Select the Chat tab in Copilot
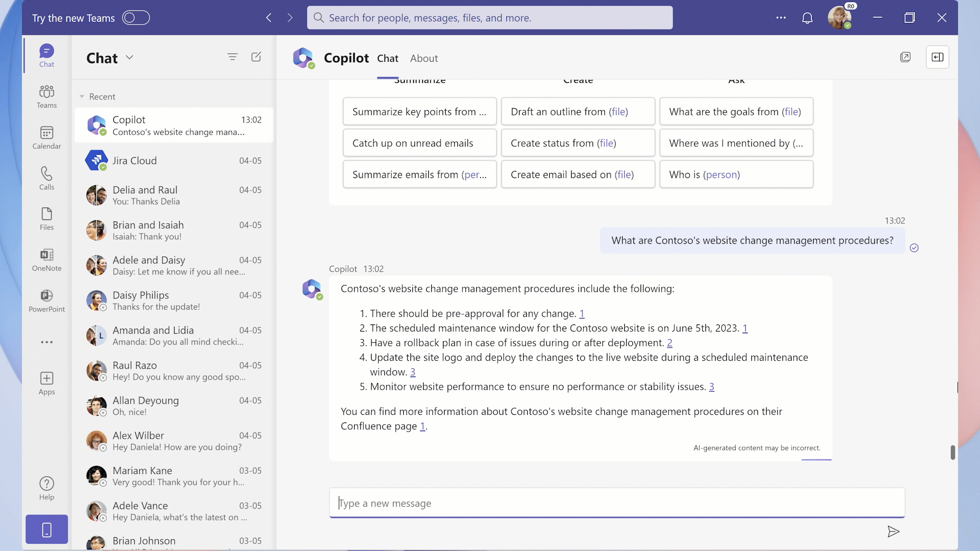 point(387,57)
